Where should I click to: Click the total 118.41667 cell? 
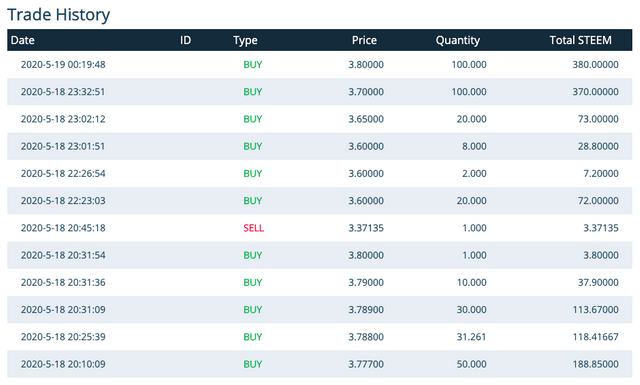pyautogui.click(x=595, y=337)
